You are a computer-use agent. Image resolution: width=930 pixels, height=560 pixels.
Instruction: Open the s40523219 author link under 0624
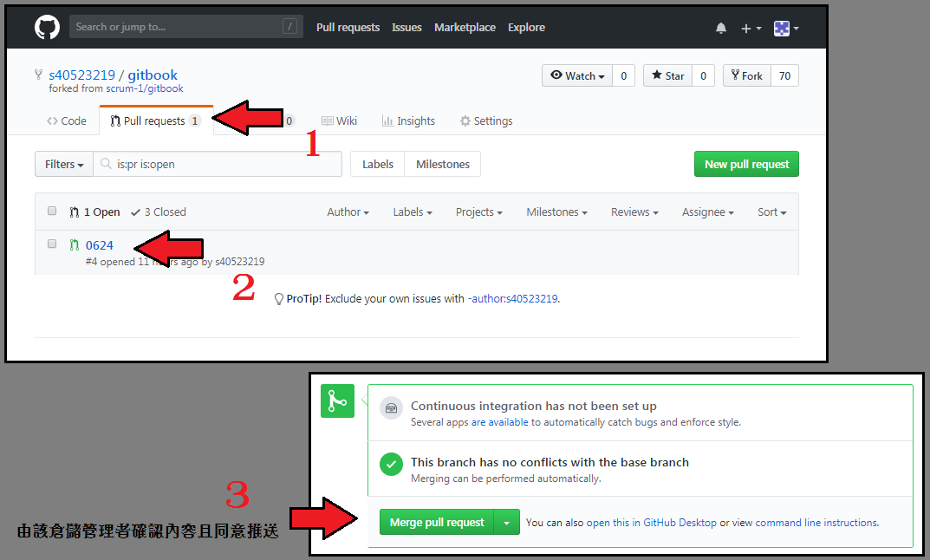coord(239,262)
